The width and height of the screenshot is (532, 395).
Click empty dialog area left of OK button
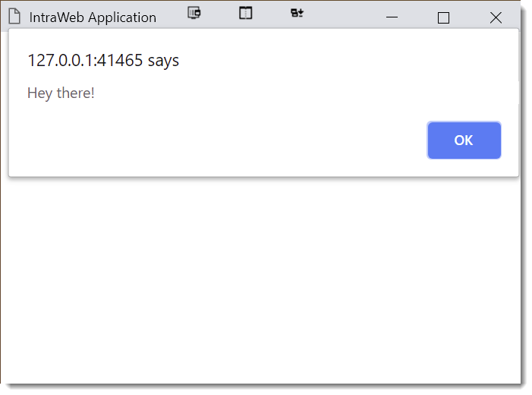click(x=228, y=141)
